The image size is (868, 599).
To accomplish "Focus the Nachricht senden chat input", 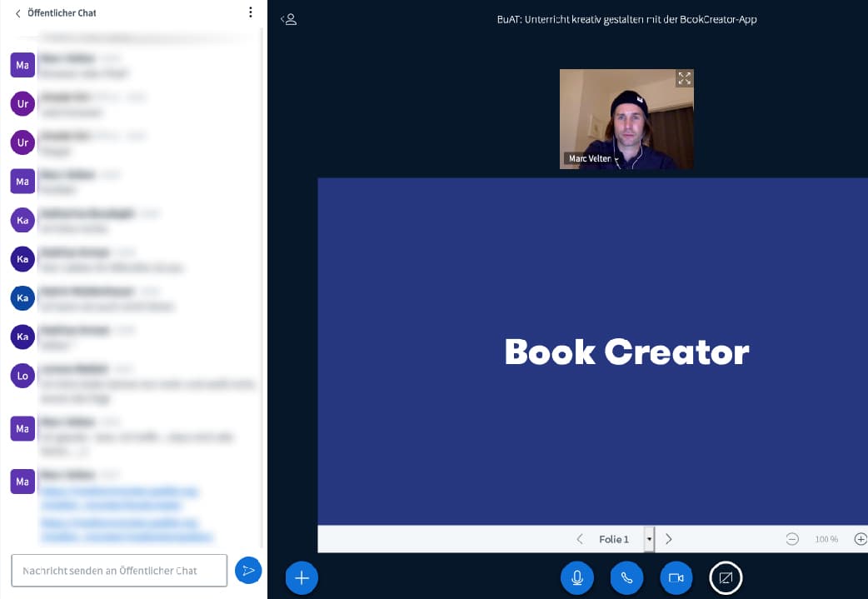I will click(119, 570).
